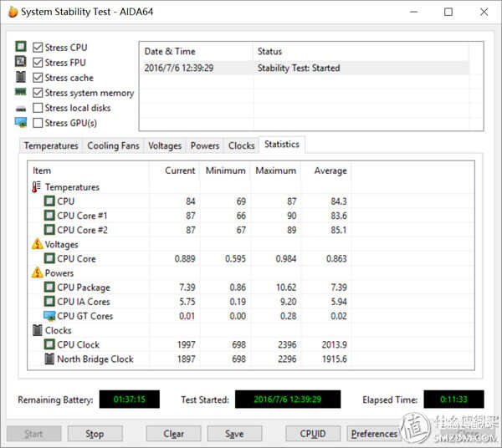Viewport: 502px width, 448px height.
Task: Open Preferences dialog
Action: 374,434
